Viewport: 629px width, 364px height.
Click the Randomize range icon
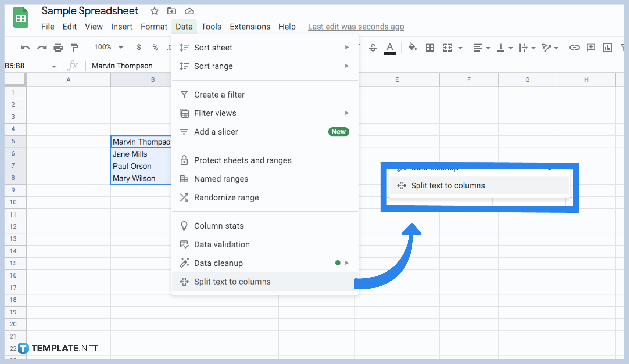coord(184,197)
